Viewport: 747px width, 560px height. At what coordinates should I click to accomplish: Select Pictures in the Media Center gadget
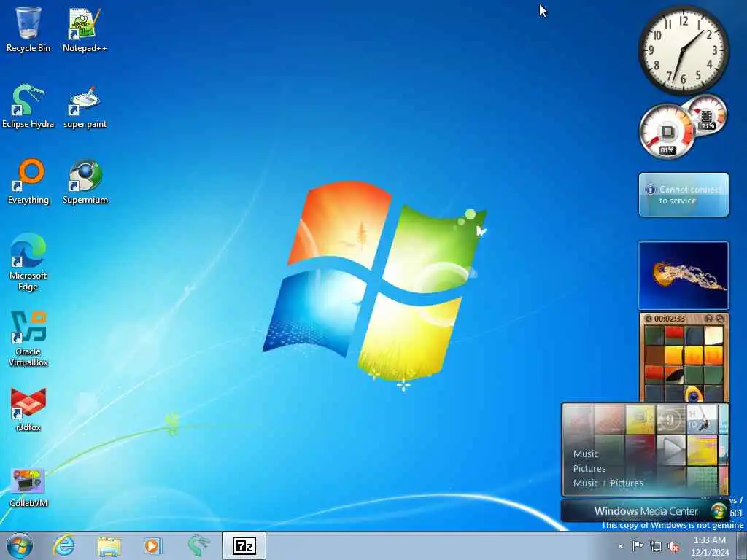(x=589, y=469)
